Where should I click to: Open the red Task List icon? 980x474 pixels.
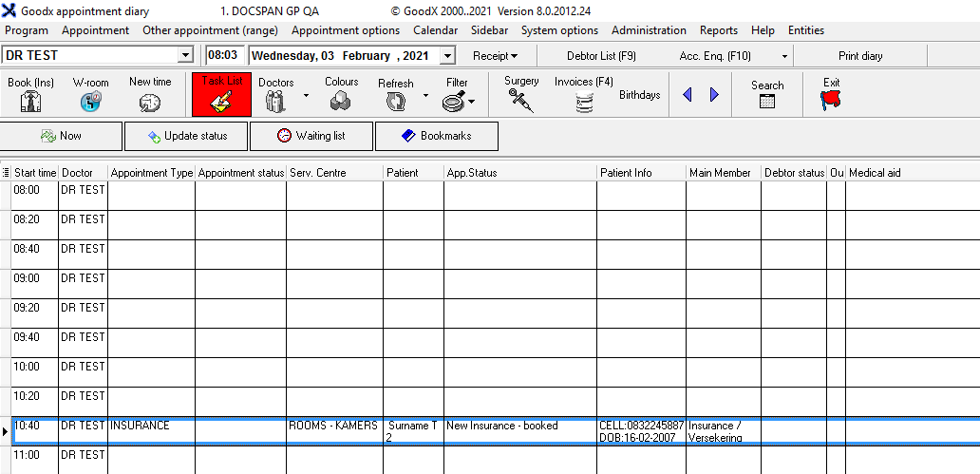(221, 95)
